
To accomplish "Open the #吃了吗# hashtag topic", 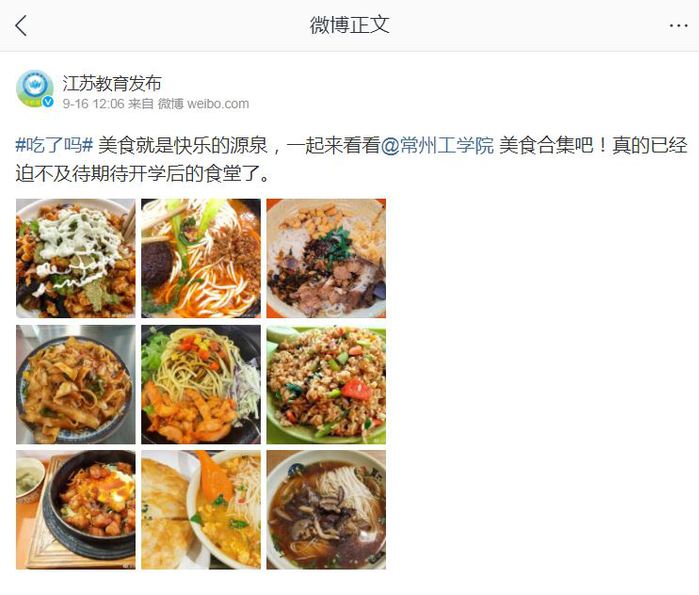I will click(x=54, y=145).
